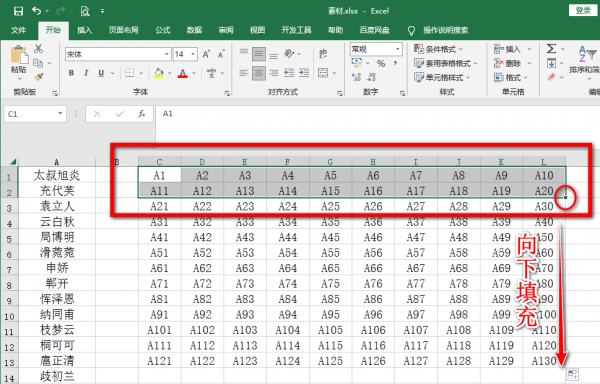Copy the selected cells
The width and height of the screenshot is (600, 384).
pos(38,63)
